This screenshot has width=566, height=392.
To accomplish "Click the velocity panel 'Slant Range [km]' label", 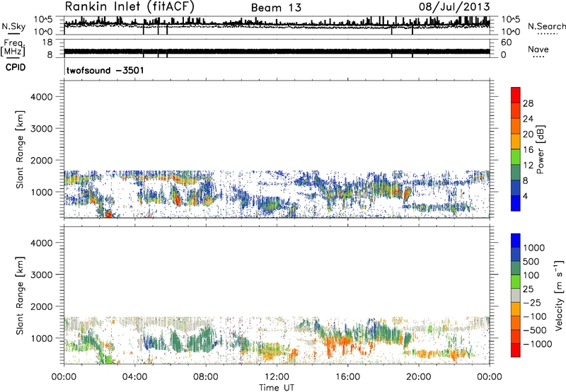I will coord(20,296).
